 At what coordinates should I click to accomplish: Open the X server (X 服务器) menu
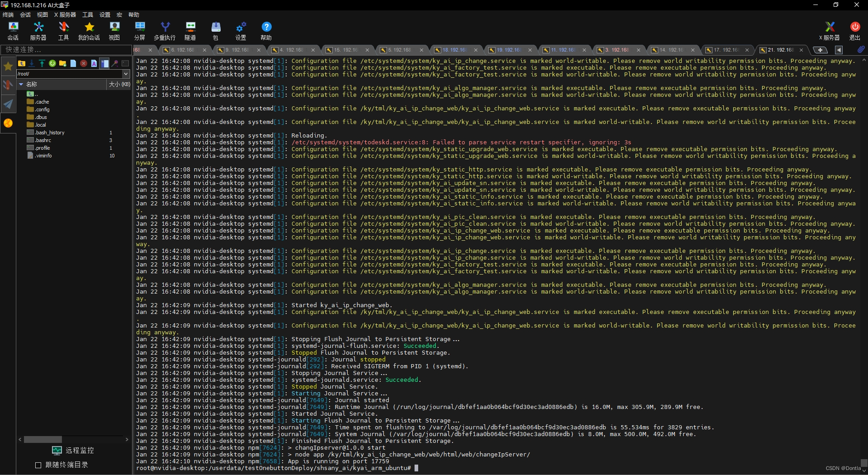click(x=65, y=15)
